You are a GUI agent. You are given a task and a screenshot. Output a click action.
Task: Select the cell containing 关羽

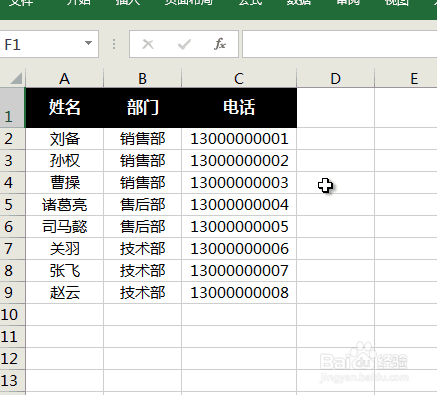(65, 249)
